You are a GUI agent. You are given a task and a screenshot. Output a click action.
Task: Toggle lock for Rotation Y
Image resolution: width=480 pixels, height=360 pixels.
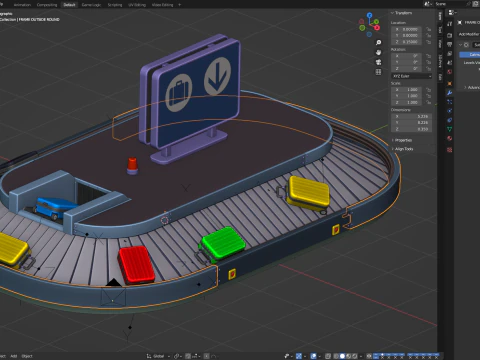point(429,62)
